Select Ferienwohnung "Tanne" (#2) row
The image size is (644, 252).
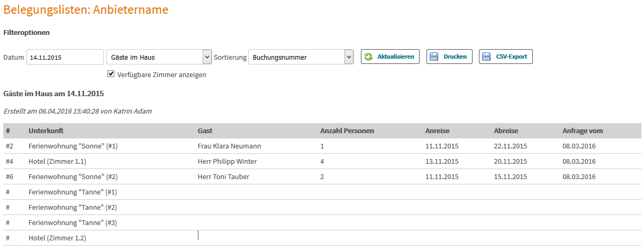click(322, 208)
